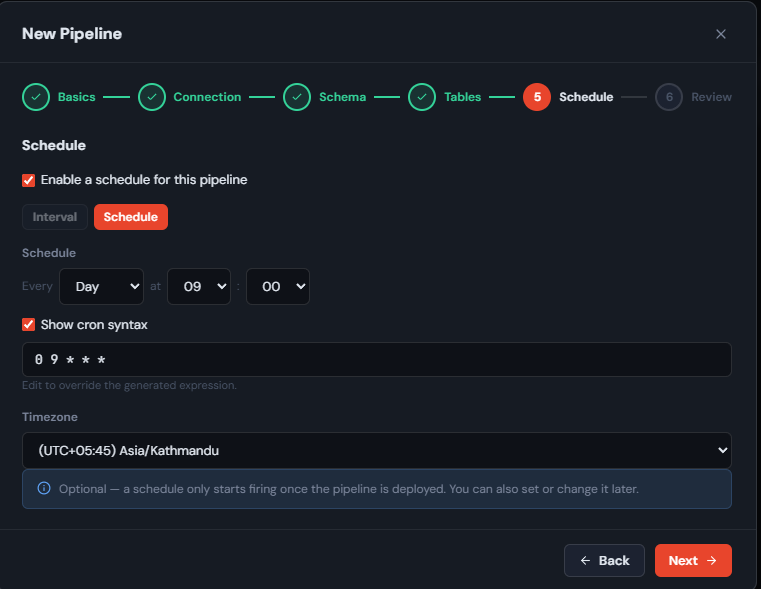This screenshot has height=589, width=761.
Task: Click the Basics step checkmark circle
Action: point(36,97)
